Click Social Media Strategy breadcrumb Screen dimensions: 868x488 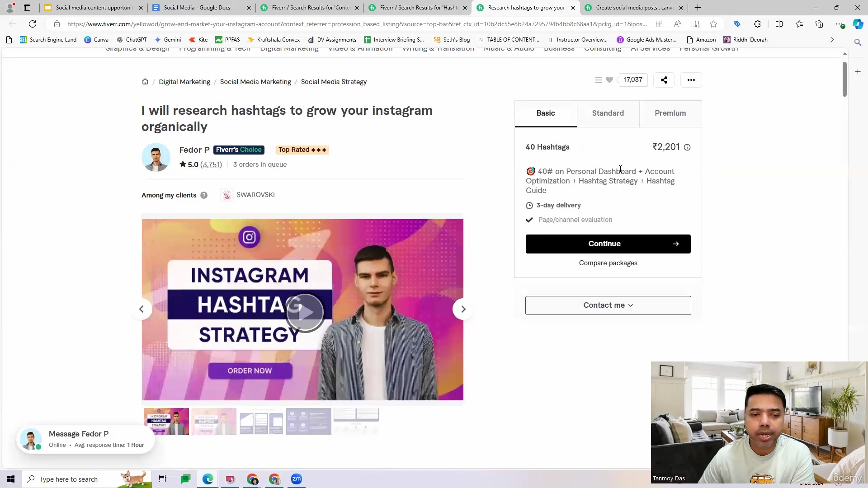pyautogui.click(x=334, y=82)
